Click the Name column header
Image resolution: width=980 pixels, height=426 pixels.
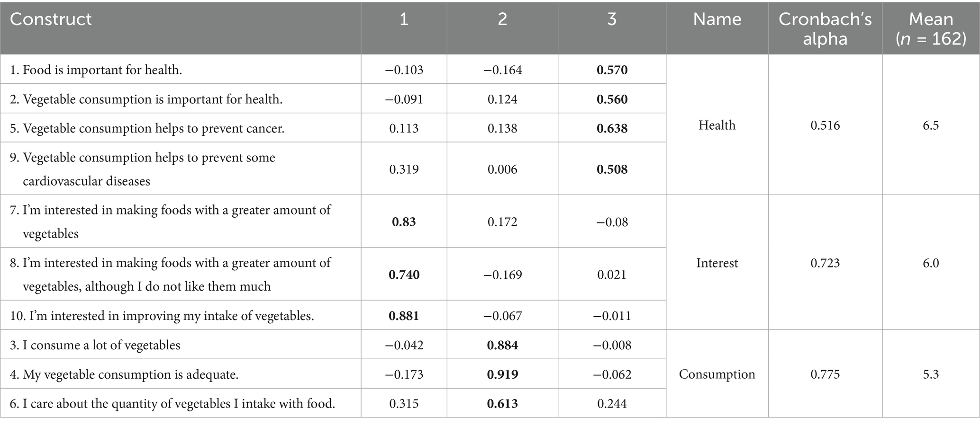point(717,19)
